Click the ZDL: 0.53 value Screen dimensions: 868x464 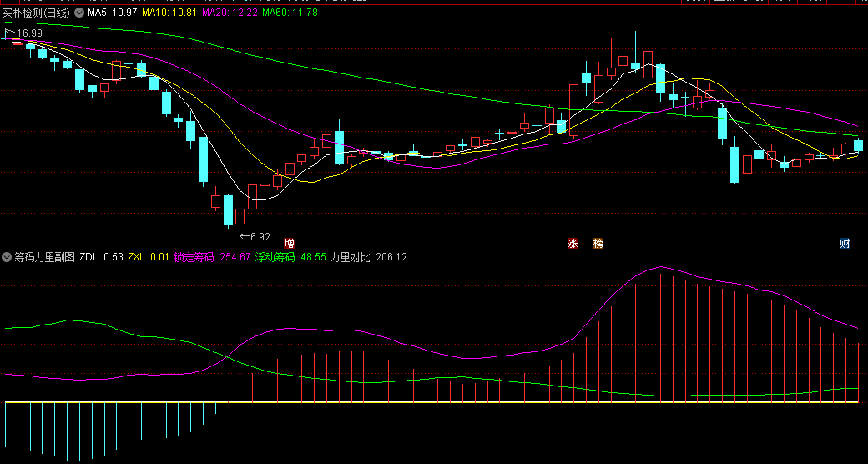click(x=101, y=257)
